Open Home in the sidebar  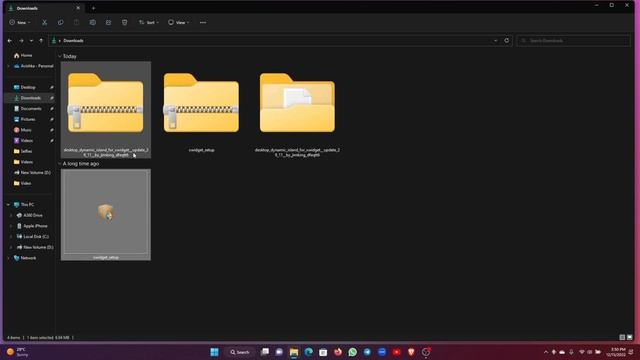(27, 56)
